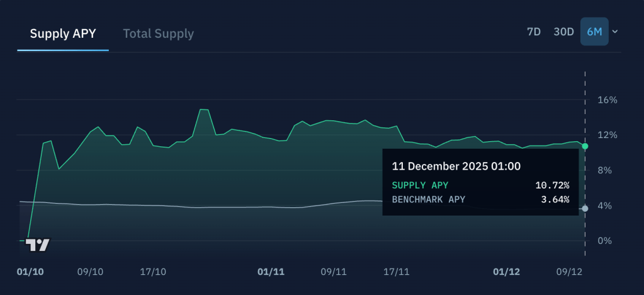Viewport: 644px width, 295px height.
Task: Click the 09/12 date axis label
Action: point(569,272)
